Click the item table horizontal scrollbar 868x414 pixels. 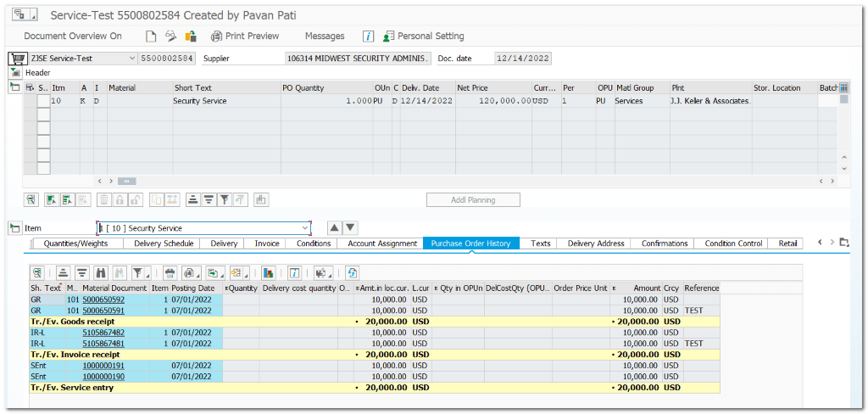coord(125,181)
